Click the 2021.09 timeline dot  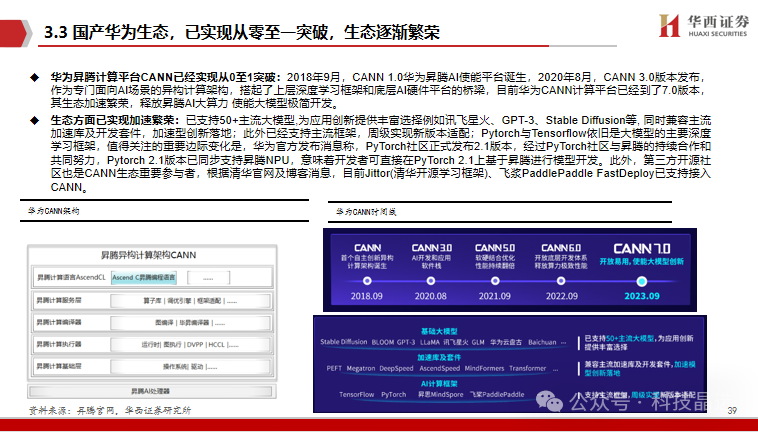point(495,281)
